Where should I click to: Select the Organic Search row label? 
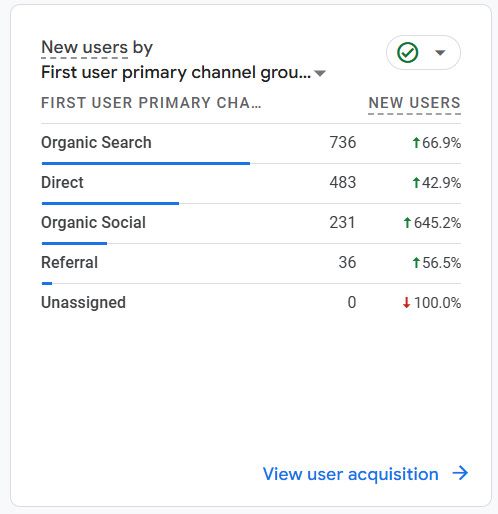click(x=96, y=143)
